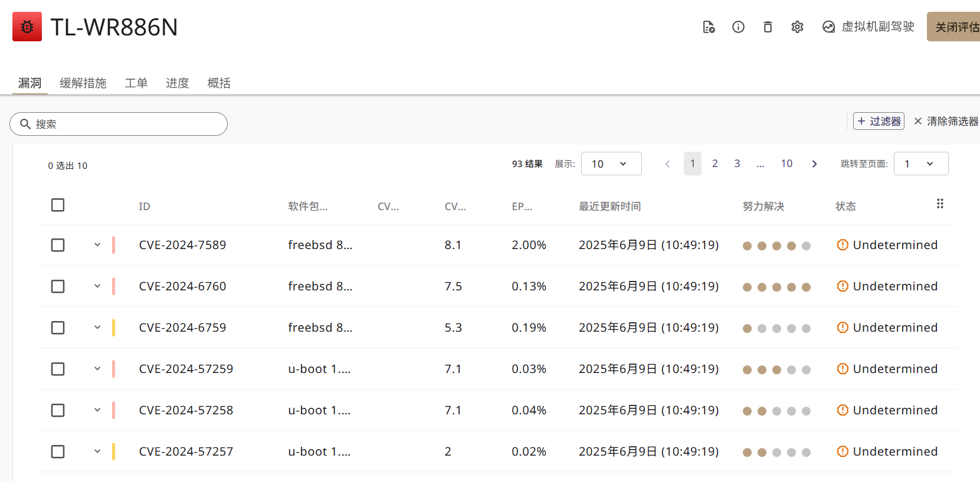Viewport: 980px width, 481px height.
Task: Click the status warning icon for CVE-2024-6759
Action: [x=843, y=328]
